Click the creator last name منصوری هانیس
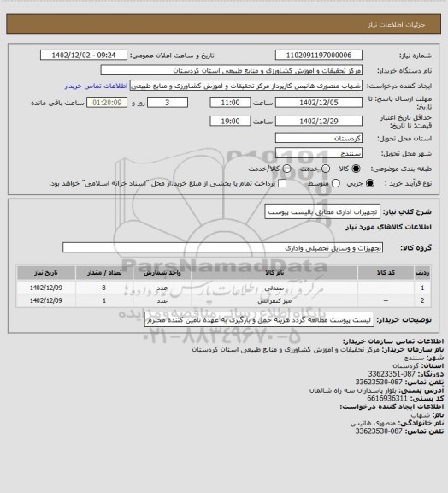The height and width of the screenshot is (493, 448). (374, 423)
